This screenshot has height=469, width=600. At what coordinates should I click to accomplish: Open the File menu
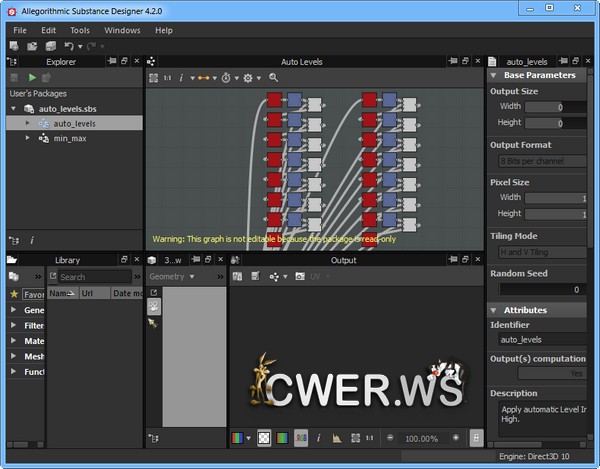20,30
